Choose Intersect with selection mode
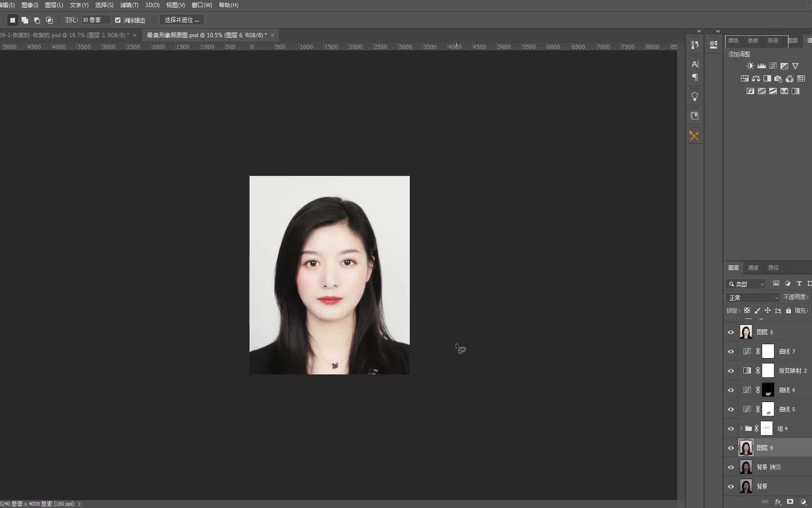 tap(49, 20)
